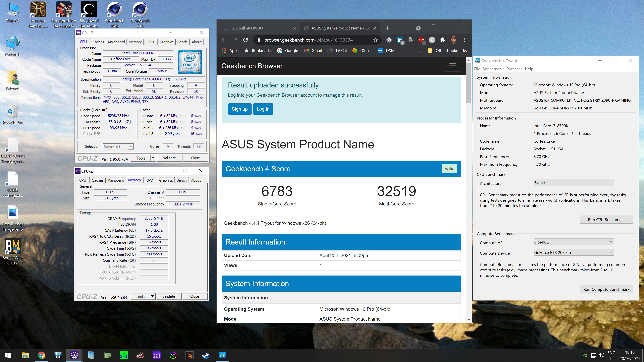Click CPU-Z icon in taskbar
Image resolution: width=644 pixels, height=362 pixels.
coord(74,355)
